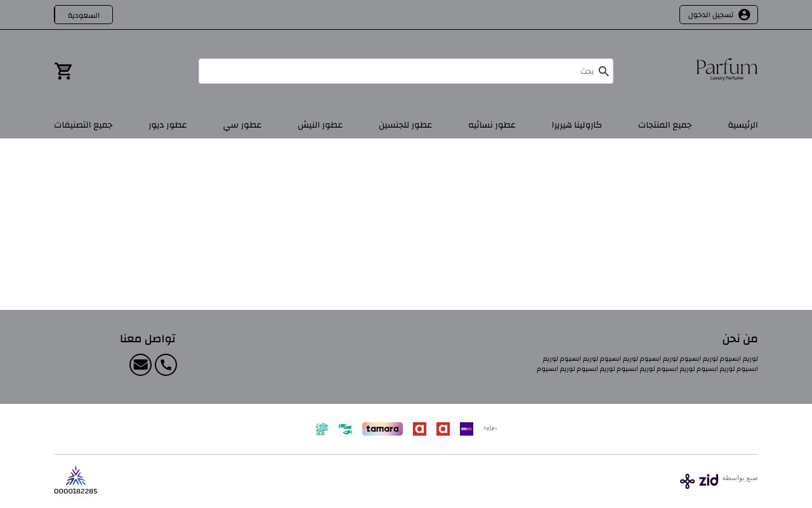Screen dimensions: 812x508
Task: Open جميع التصنيفات menu item
Action: (x=83, y=124)
